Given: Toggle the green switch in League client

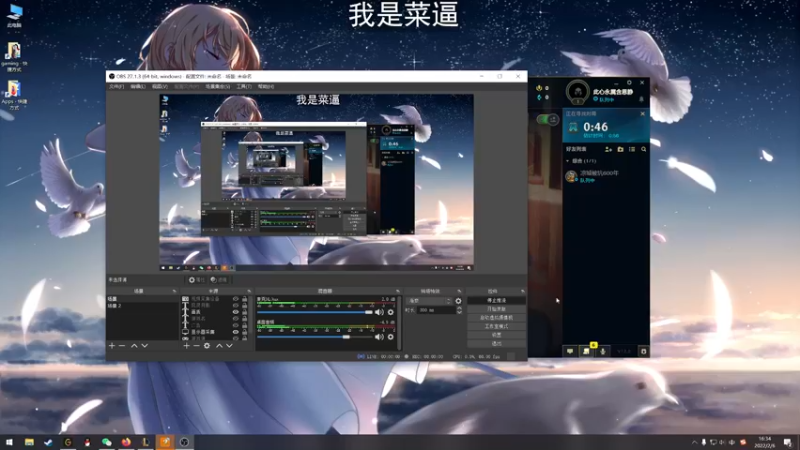Looking at the screenshot, I should point(547,119).
